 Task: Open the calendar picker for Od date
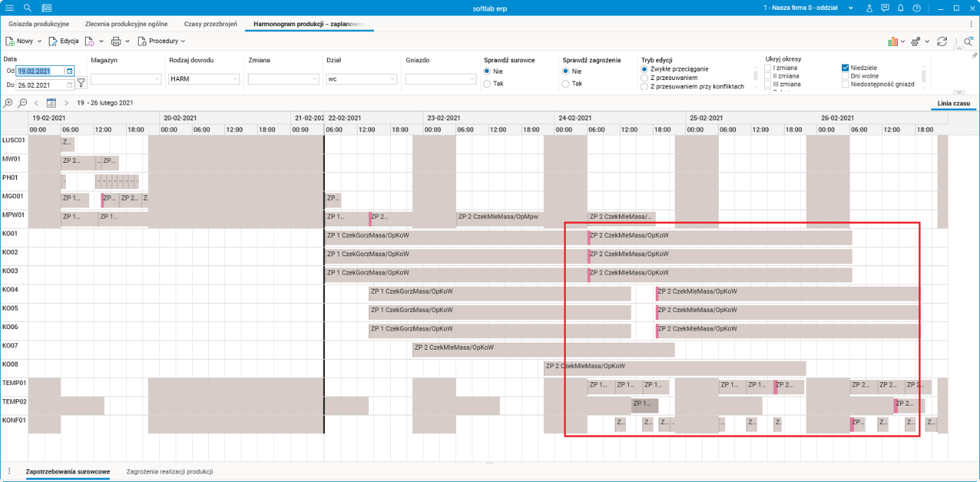pos(70,71)
